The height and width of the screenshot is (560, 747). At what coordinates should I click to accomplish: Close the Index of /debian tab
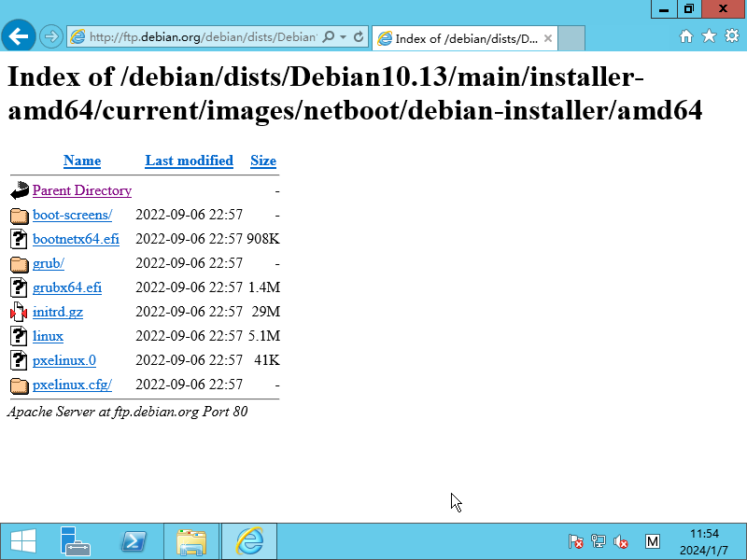point(548,38)
